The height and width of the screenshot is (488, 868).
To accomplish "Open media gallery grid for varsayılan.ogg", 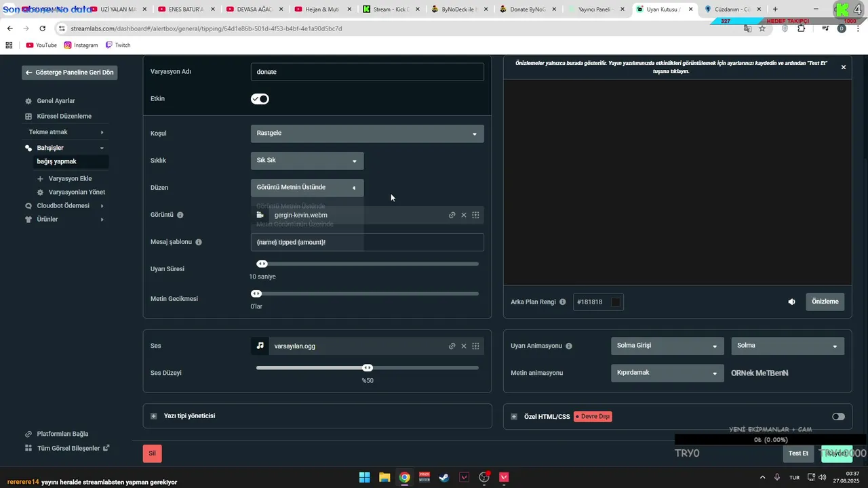I will (x=475, y=346).
